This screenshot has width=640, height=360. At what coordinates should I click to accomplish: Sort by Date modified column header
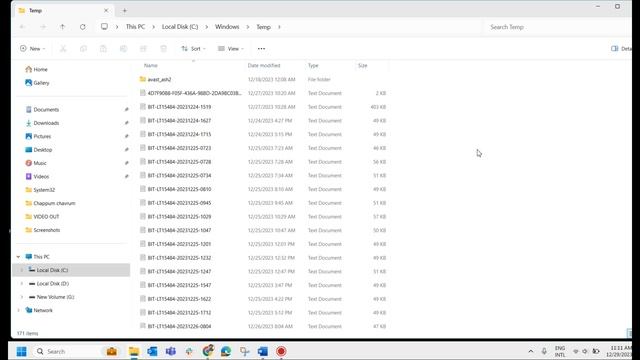tap(264, 65)
